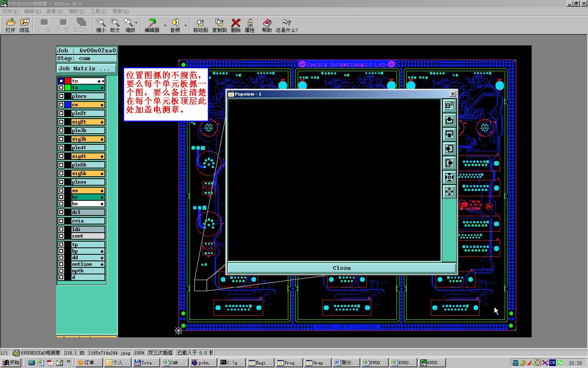This screenshot has height=368, width=588.
Task: Click the blue color swatch on layer cs
Action: click(68, 105)
